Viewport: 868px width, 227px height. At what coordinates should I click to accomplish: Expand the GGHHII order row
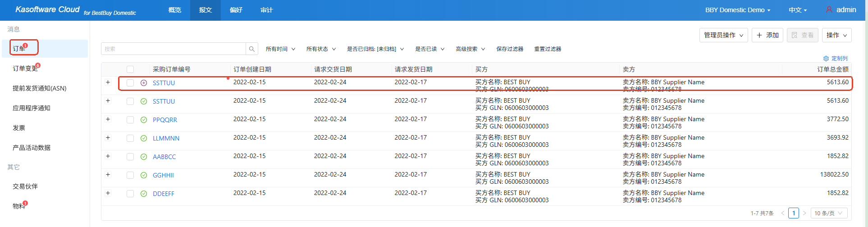108,175
